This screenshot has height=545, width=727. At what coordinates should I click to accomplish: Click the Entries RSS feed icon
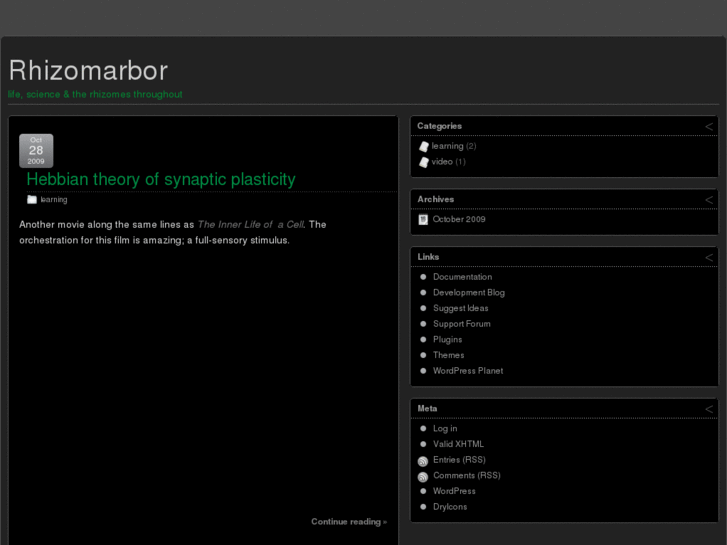click(x=424, y=461)
